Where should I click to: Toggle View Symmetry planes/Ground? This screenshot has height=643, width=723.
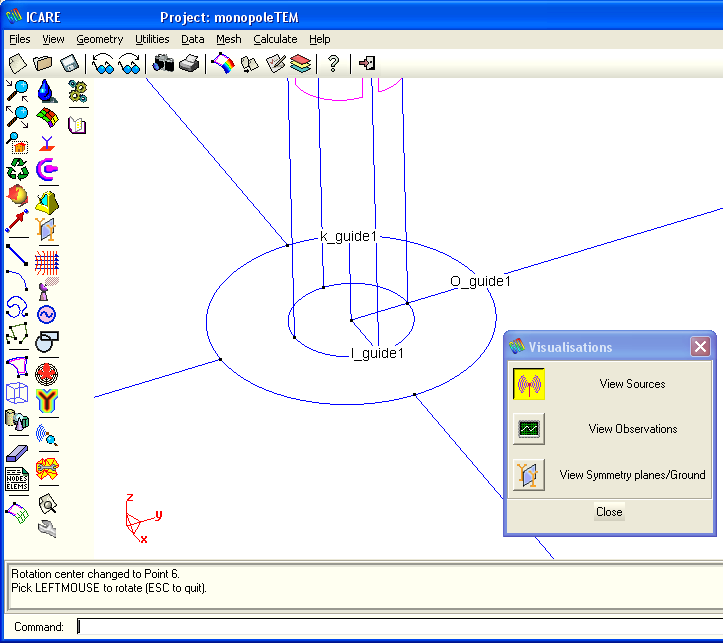(529, 475)
